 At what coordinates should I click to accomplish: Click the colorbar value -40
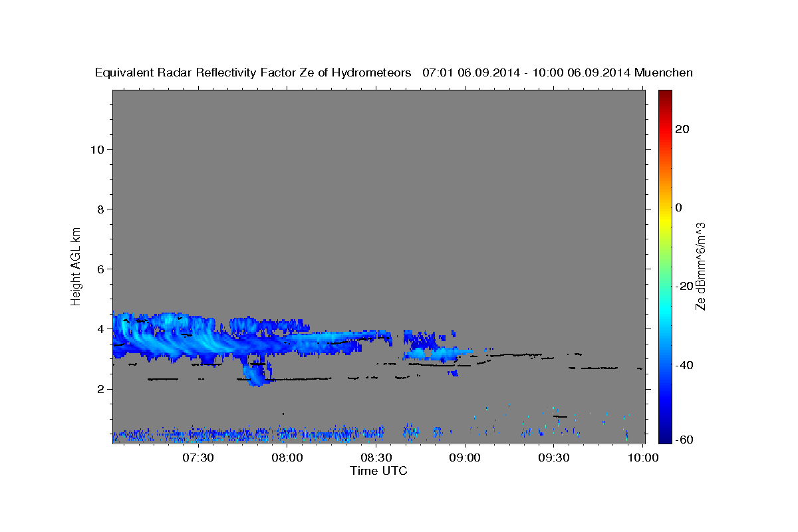pos(683,365)
